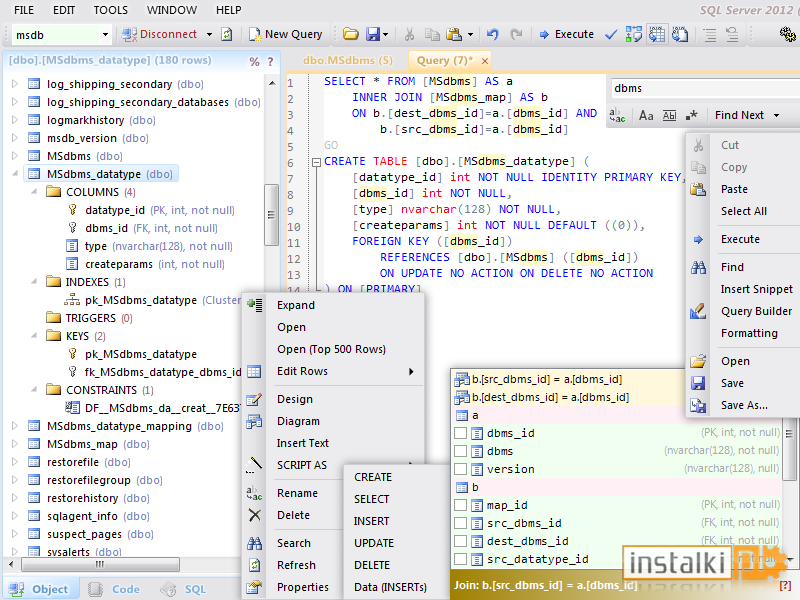Click the scissors Cut icon in toolbar
Viewport: 800px width, 600px height.
409,34
